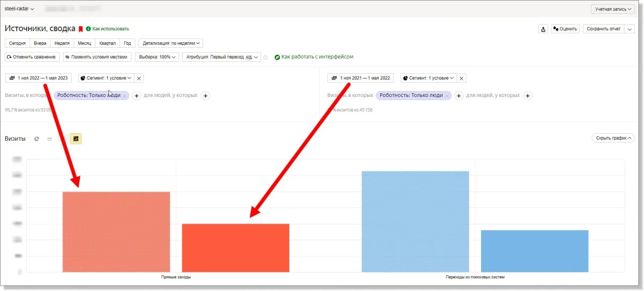Image resolution: width=644 pixels, height=291 pixels.
Task: Click the export/share report icon
Action: pyautogui.click(x=543, y=29)
